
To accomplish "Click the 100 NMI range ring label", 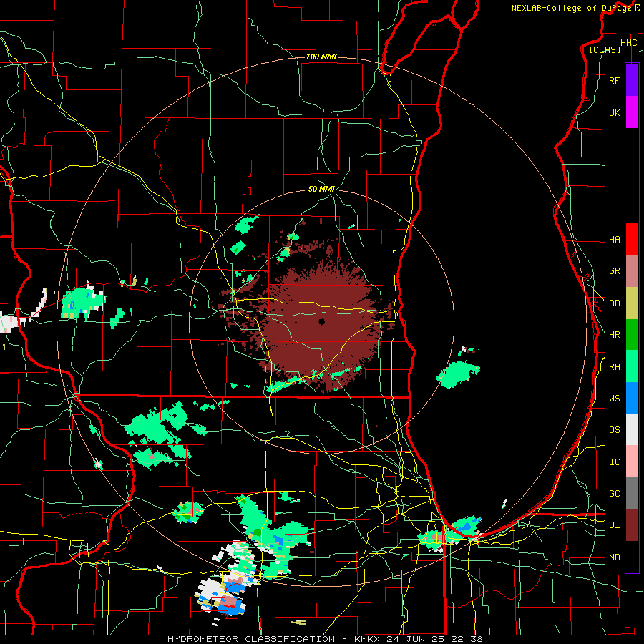I will click(x=321, y=57).
